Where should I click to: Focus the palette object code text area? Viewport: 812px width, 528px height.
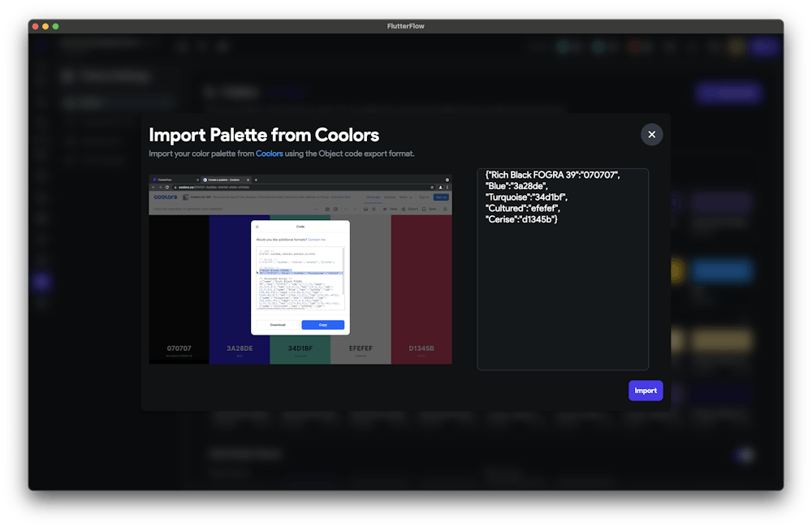[x=563, y=269]
